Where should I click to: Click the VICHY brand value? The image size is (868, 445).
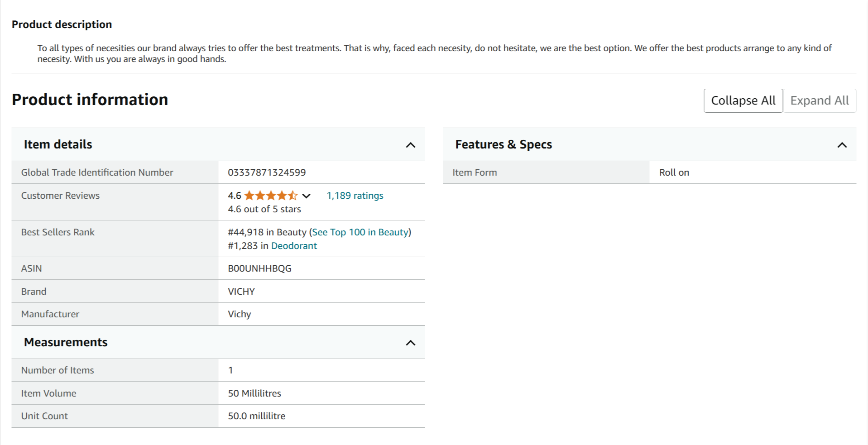[241, 292]
